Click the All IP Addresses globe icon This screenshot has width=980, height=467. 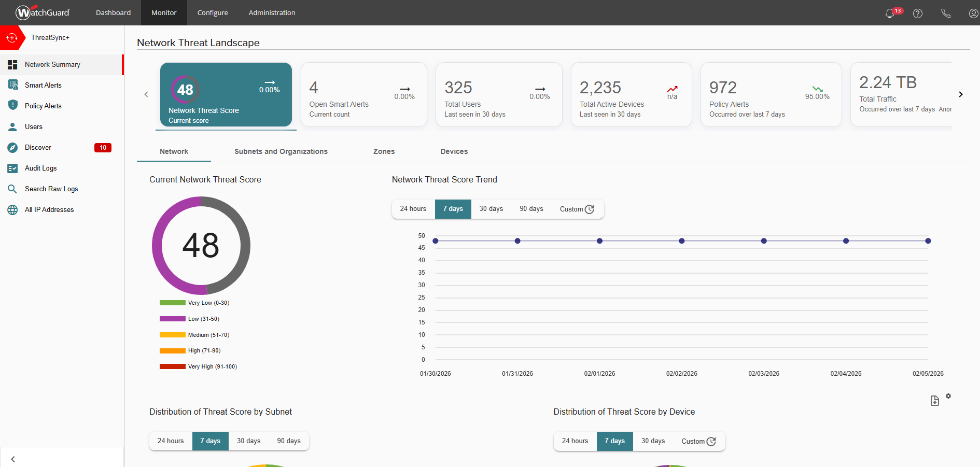click(12, 210)
